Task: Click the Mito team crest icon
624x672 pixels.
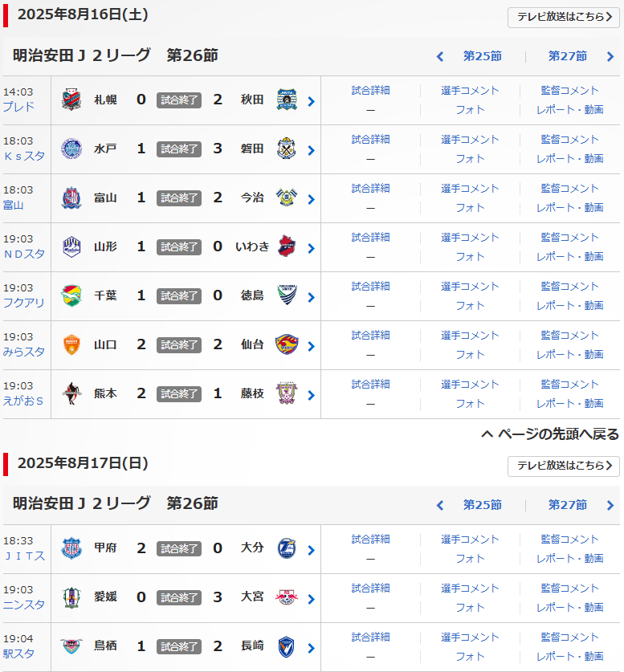Action: coord(71,149)
